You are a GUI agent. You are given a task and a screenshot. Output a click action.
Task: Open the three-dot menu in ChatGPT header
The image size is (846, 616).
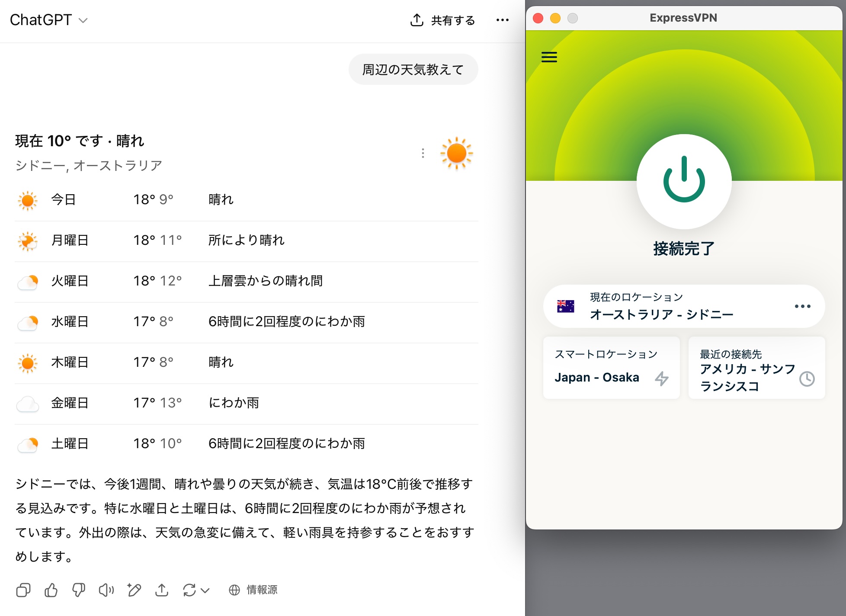[x=503, y=20]
